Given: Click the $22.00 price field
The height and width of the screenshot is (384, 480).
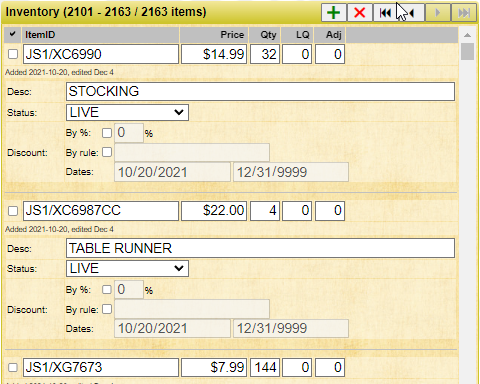Looking at the screenshot, I should (214, 211).
